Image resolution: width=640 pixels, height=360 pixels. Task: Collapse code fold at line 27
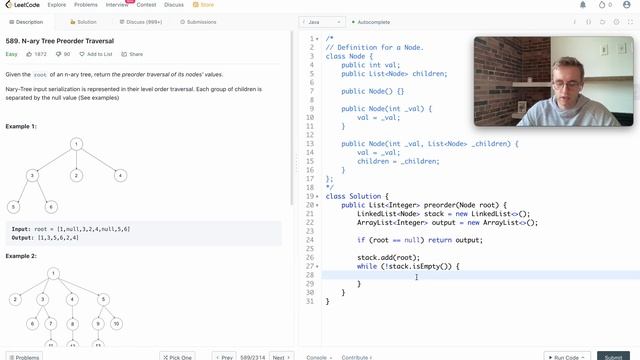click(x=317, y=267)
